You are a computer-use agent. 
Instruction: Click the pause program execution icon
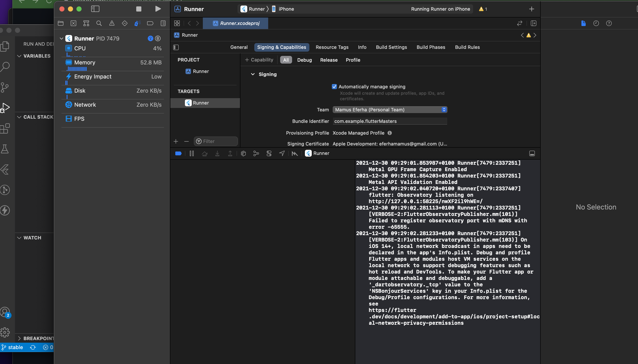(192, 153)
